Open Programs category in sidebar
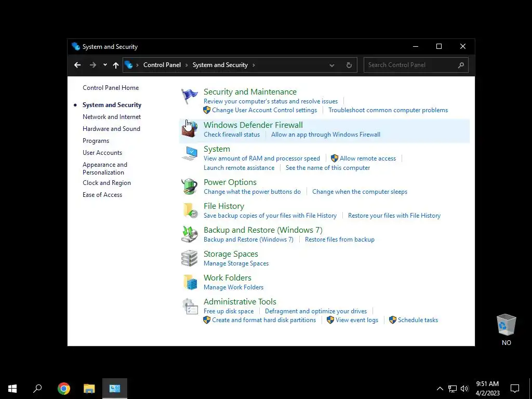Image resolution: width=532 pixels, height=399 pixels. pyautogui.click(x=96, y=140)
